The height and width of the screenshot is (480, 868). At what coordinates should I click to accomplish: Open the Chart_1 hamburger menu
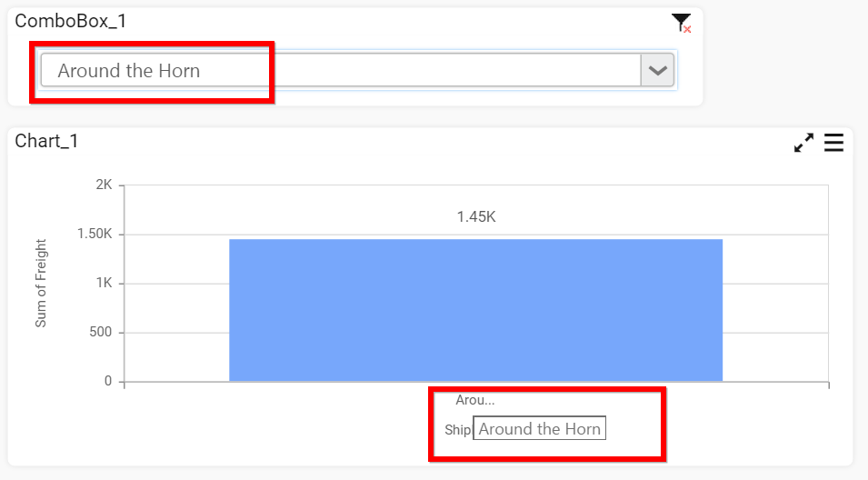[x=833, y=143]
